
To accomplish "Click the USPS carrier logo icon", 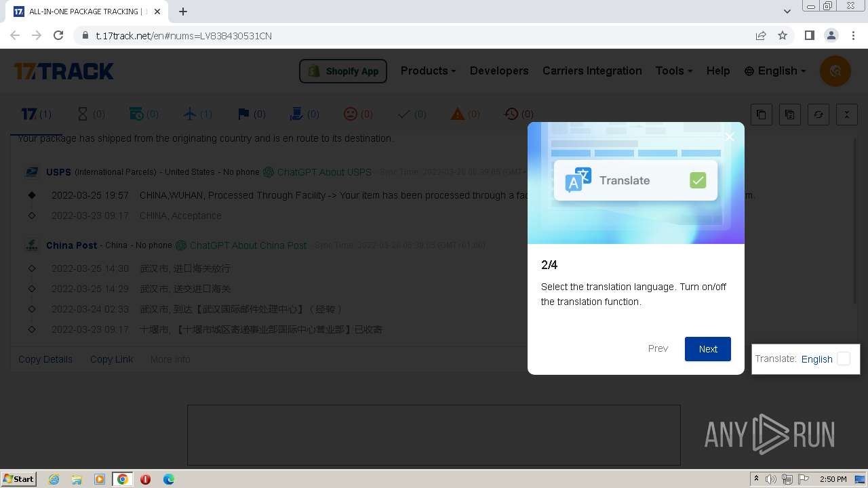I will point(32,172).
